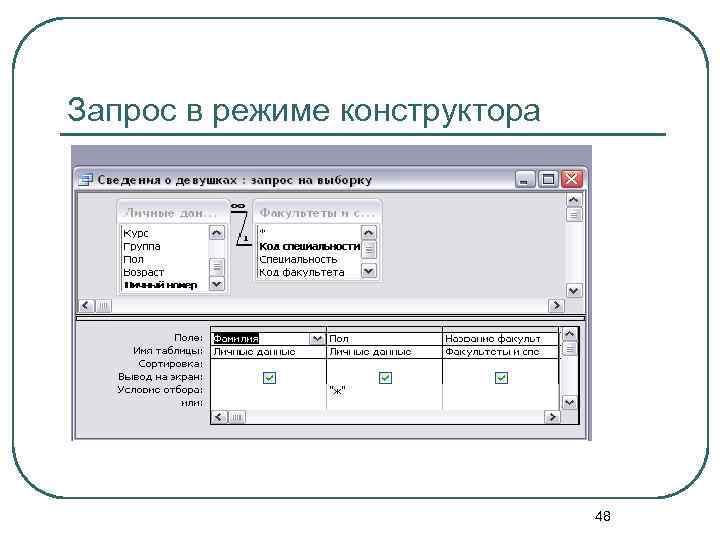Viewport: 720px width, 540px height.
Task: Click the table pane horizontal scrollbar thumb
Action: click(x=103, y=306)
